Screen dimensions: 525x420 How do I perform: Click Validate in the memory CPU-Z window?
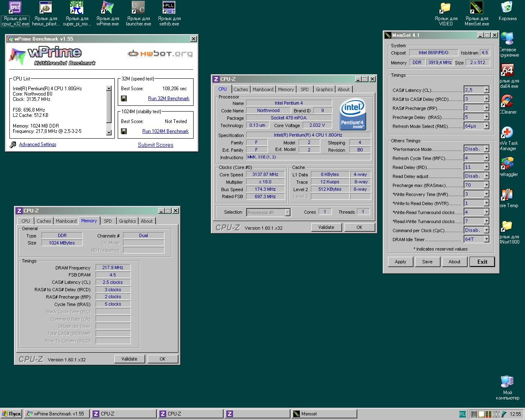coord(129,359)
